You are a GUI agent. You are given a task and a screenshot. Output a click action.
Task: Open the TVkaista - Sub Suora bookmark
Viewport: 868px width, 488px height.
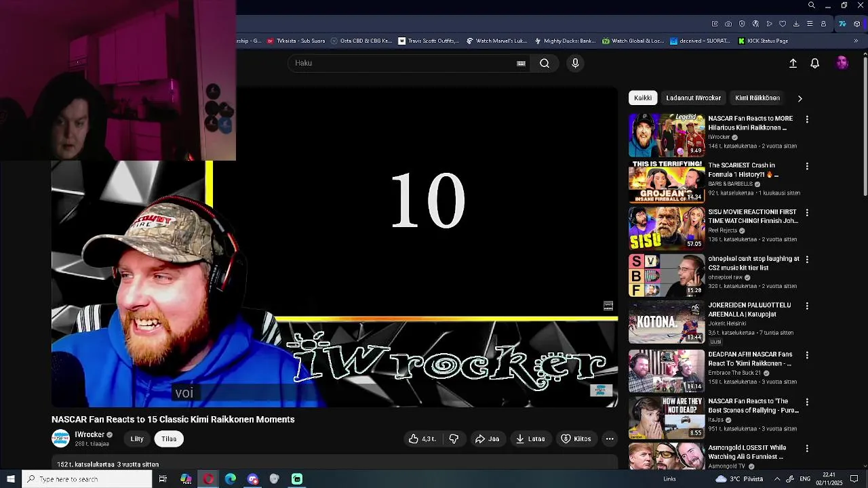coord(296,41)
